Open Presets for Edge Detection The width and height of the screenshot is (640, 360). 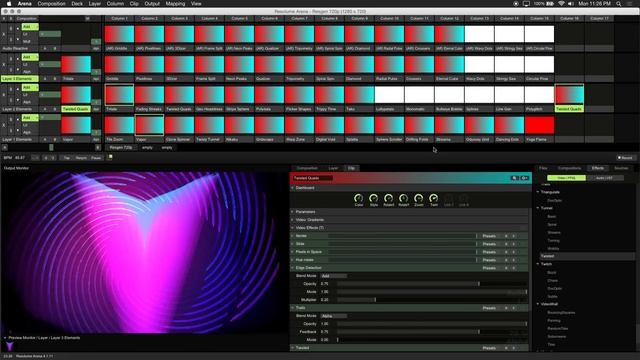click(489, 268)
